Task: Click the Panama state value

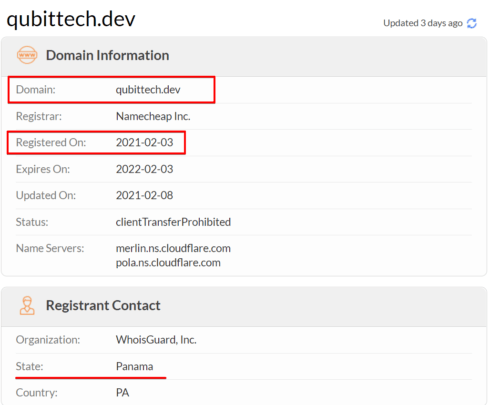Action: pyautogui.click(x=134, y=366)
